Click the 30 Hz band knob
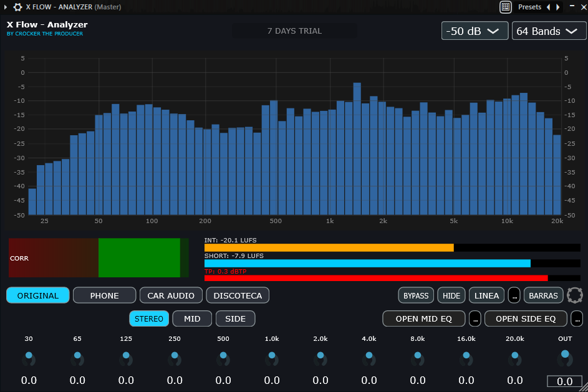Screen dimensions: 588x392 pos(29,358)
